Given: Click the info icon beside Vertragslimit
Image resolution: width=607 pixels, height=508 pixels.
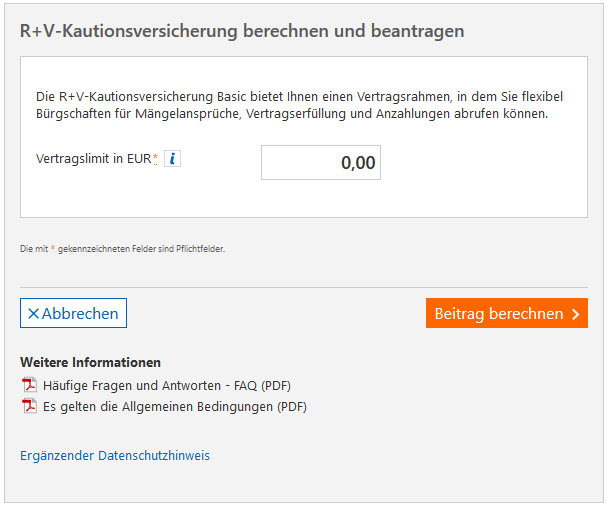Looking at the screenshot, I should point(172,159).
